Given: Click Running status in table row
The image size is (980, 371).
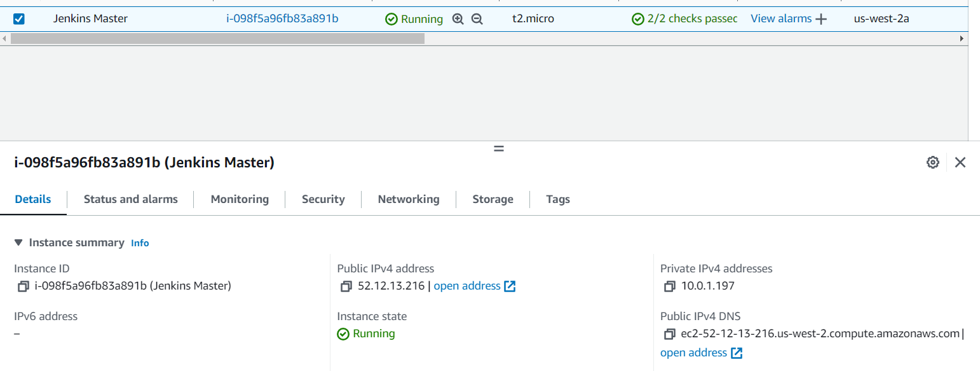Looking at the screenshot, I should click(414, 19).
